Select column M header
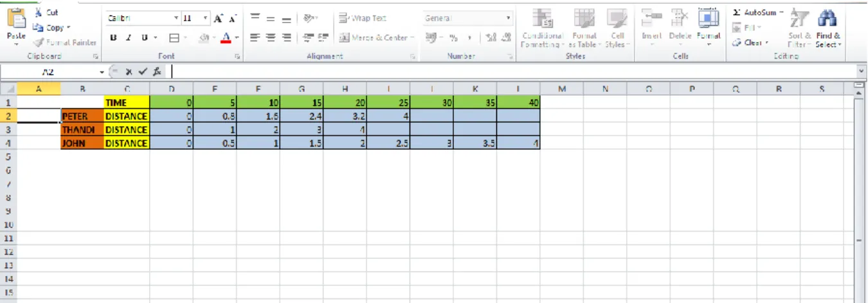Image resolution: width=868 pixels, height=303 pixels. tap(562, 89)
